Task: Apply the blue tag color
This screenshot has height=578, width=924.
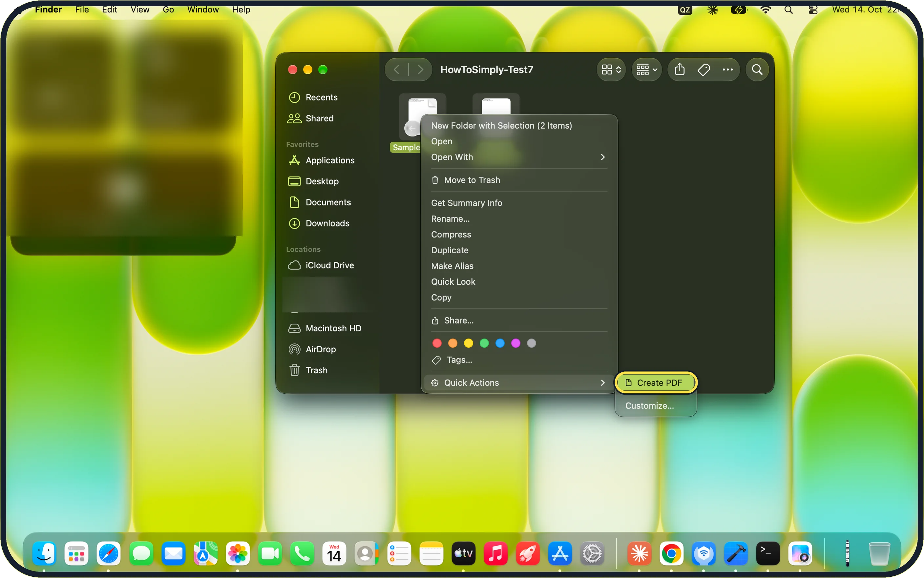Action: [500, 343]
